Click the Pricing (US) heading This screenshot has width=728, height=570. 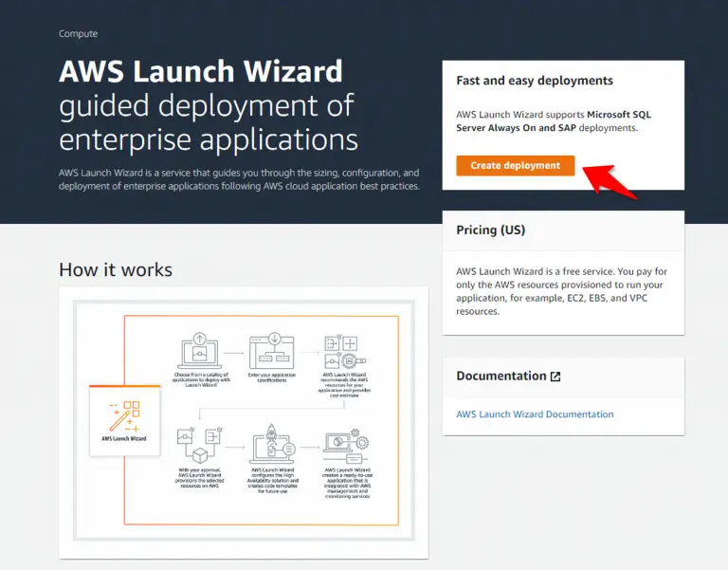tap(491, 230)
